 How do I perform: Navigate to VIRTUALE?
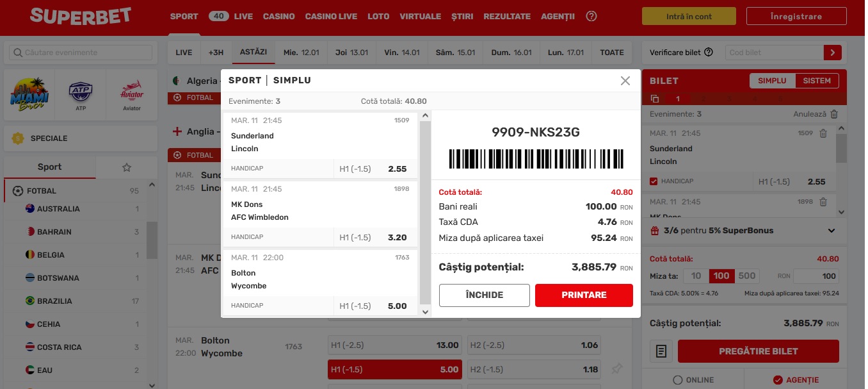(420, 17)
